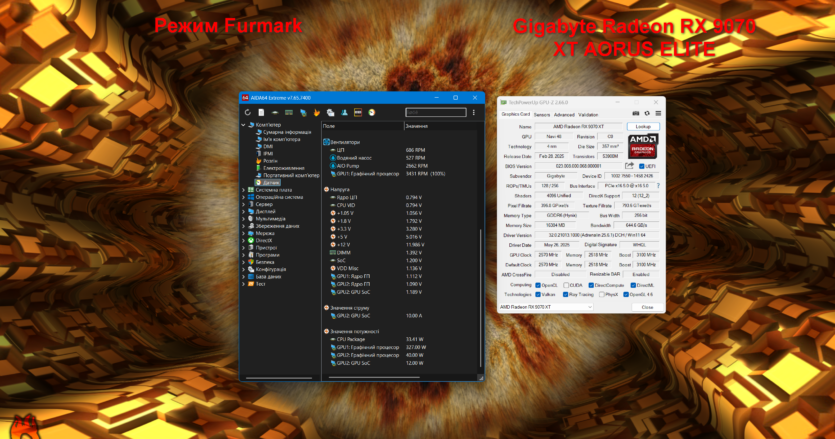
Task: Switch to the Validation tab in GPU-Z
Action: click(x=588, y=115)
